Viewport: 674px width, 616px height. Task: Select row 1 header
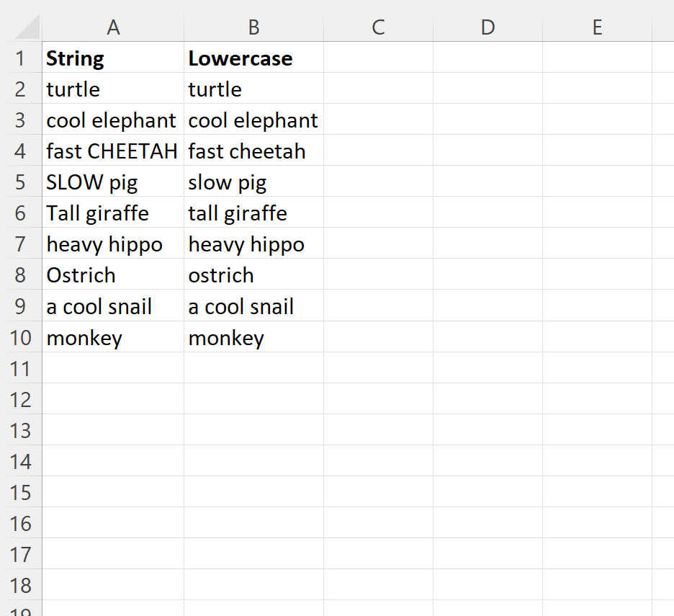coord(21,58)
